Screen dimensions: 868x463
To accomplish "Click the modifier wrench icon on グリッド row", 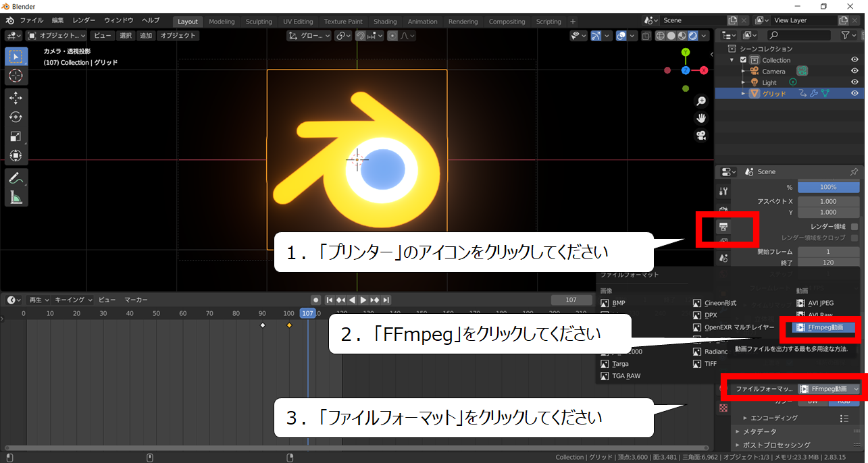I will tap(814, 93).
